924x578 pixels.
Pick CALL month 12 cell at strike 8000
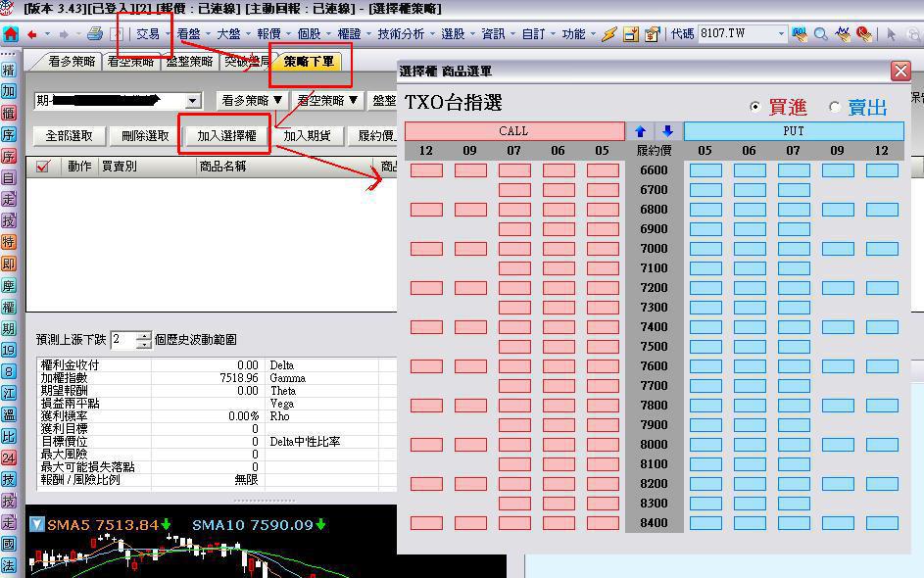(426, 444)
